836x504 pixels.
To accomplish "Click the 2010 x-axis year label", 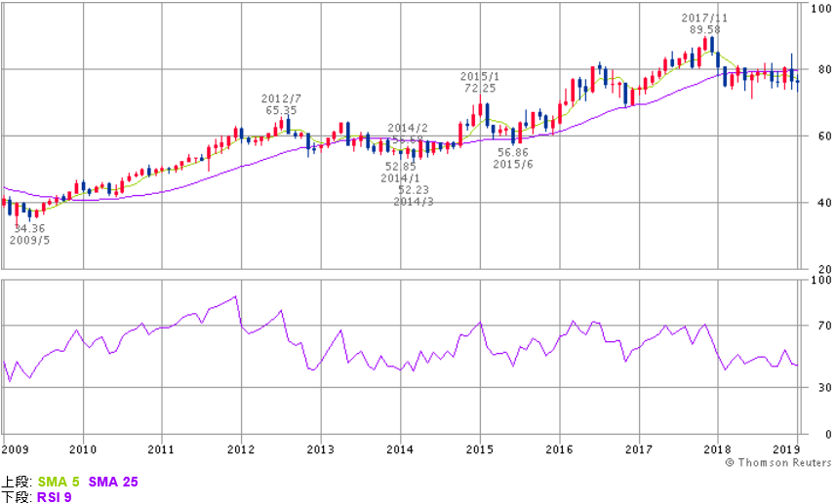I will (x=83, y=449).
